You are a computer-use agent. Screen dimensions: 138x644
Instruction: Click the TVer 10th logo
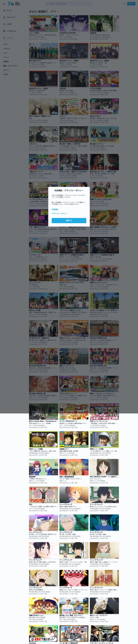pos(14,4)
